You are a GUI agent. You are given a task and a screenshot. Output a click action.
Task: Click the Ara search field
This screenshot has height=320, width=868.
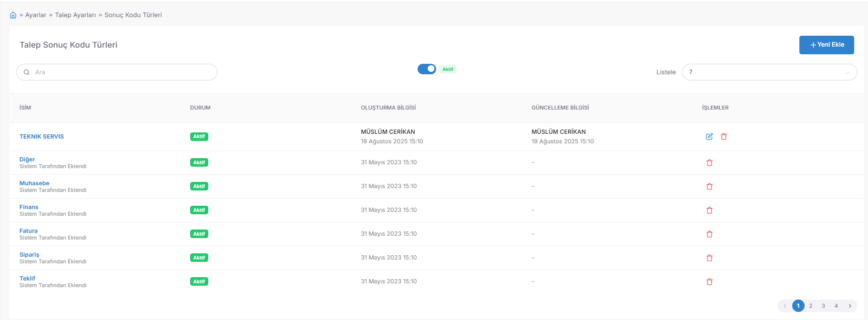[x=117, y=72]
